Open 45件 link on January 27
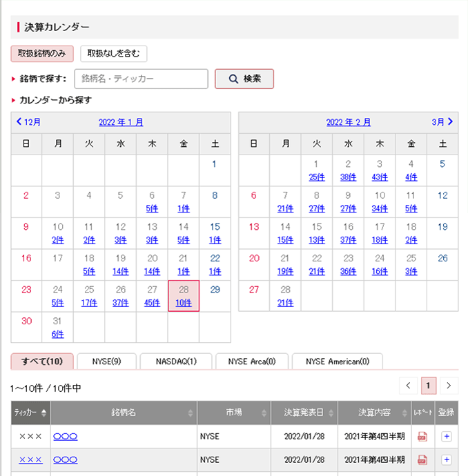Viewport: 468px width, 476px height. coord(152,302)
